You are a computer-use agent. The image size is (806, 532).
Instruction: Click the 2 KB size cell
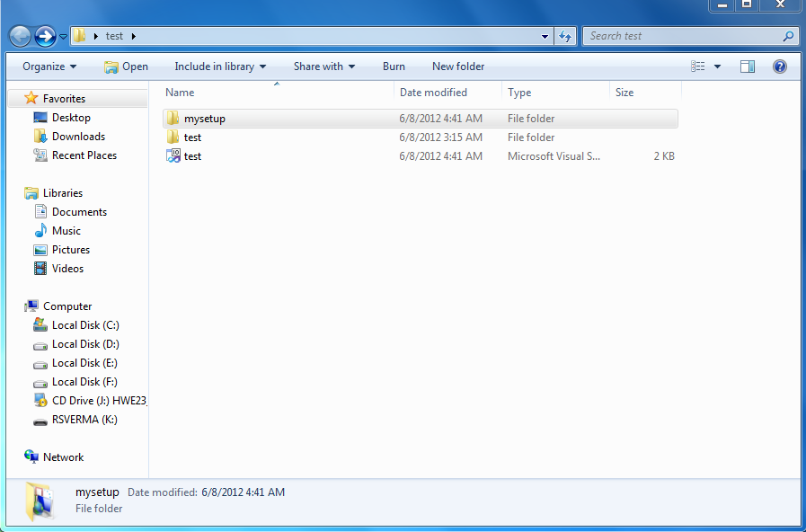664,156
